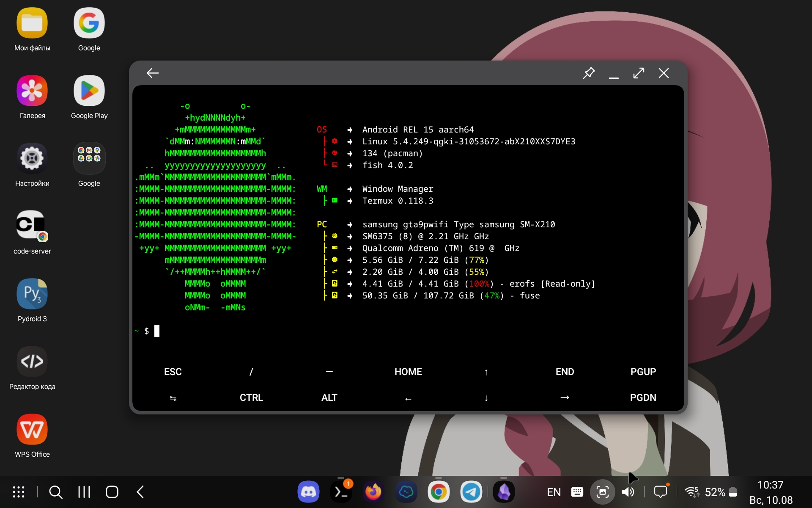Switch keyboard language from EN
Screen dimensions: 812x508
(553, 491)
